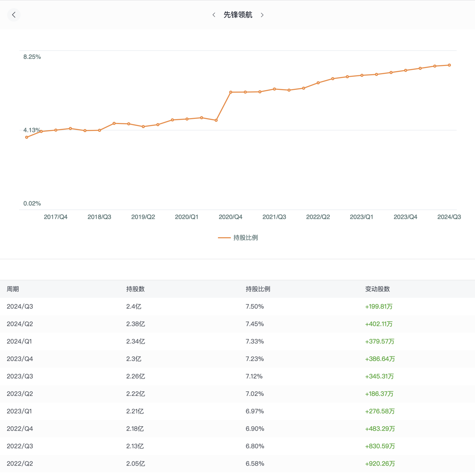475x476 pixels.
Task: Click the +830.59万 change value
Action: click(380, 446)
